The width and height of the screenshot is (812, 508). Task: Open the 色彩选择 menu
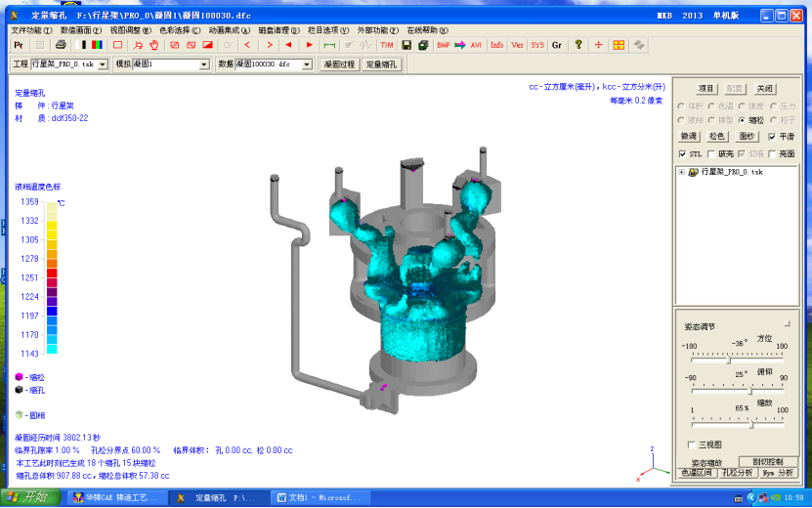point(176,30)
